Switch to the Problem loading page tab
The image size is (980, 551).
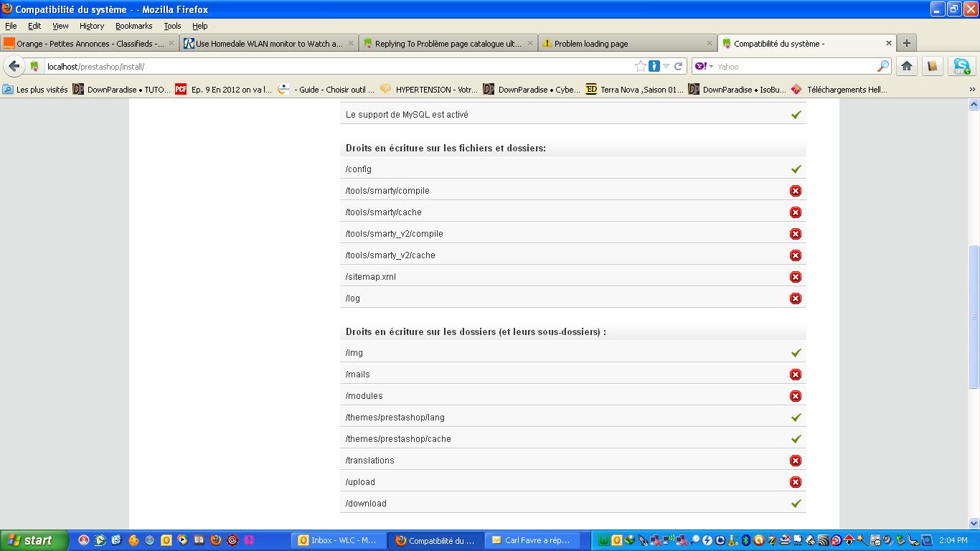(x=628, y=43)
